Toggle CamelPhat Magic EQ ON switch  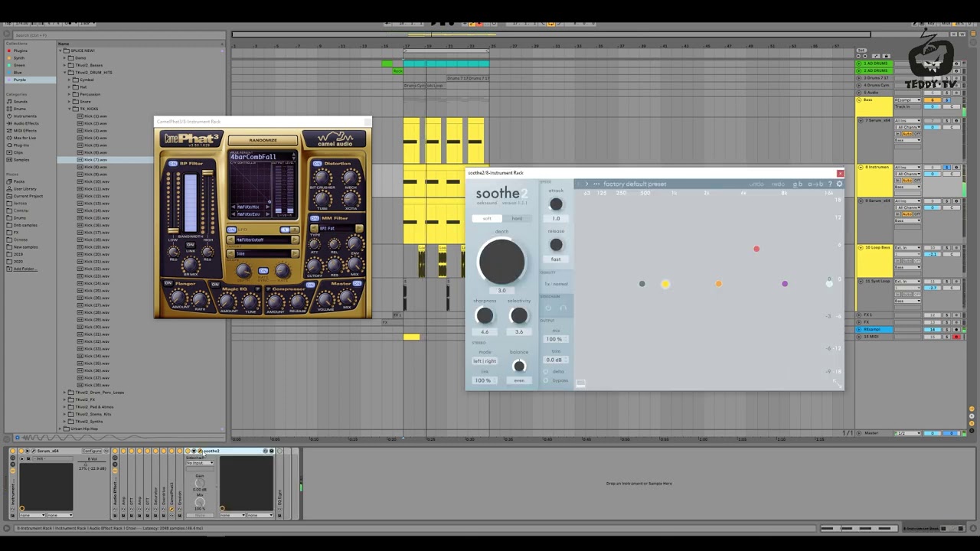[215, 285]
